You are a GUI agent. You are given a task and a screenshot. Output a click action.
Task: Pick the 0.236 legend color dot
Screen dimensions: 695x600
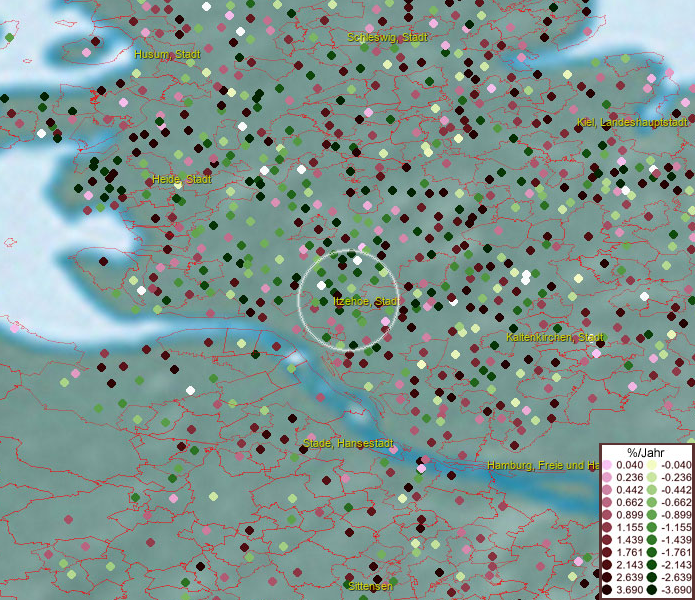pos(607,477)
